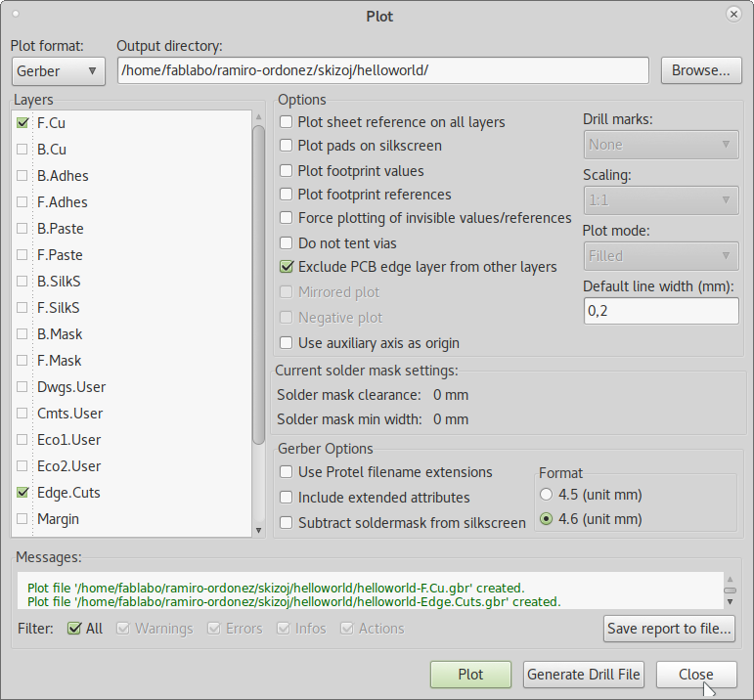Check Plot footprint values
The width and height of the screenshot is (754, 700).
pos(287,171)
